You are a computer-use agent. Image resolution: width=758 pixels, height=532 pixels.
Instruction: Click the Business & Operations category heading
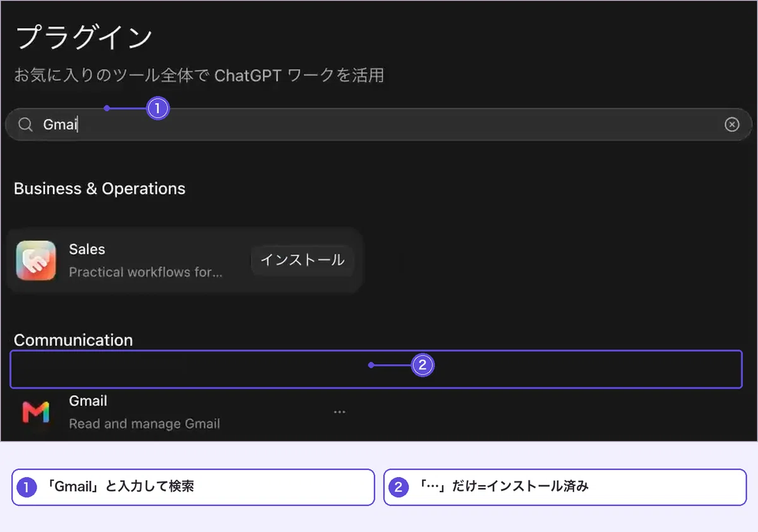[x=100, y=189]
